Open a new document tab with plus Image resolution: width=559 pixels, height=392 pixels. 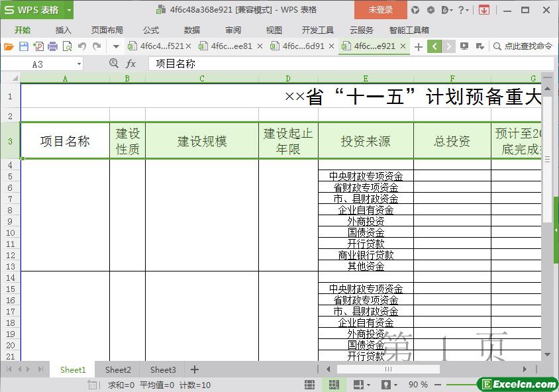point(419,46)
